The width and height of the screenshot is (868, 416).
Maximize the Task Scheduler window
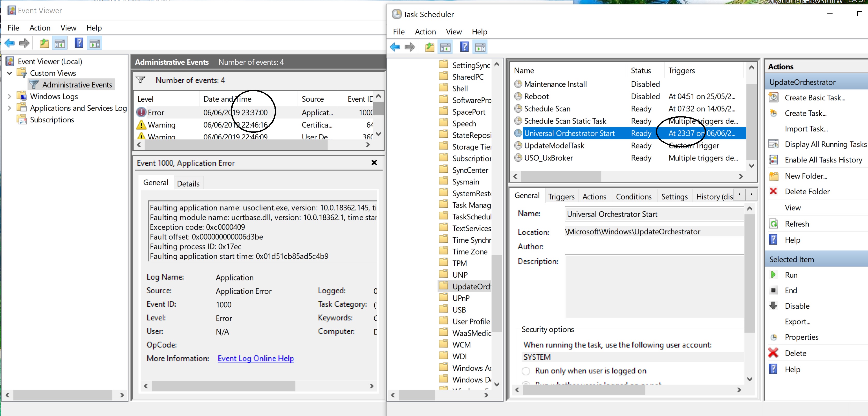[859, 14]
